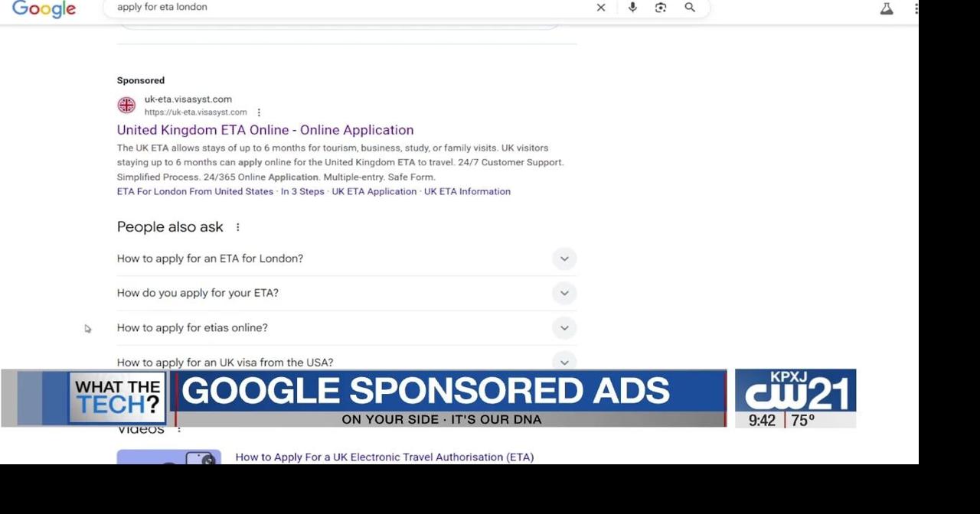Open Search Labs flask icon
Viewport: 980px width, 514px height.
pyautogui.click(x=886, y=8)
